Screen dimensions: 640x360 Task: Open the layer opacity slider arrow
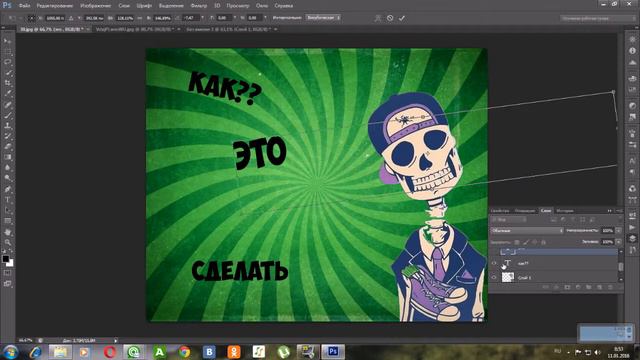[619, 231]
